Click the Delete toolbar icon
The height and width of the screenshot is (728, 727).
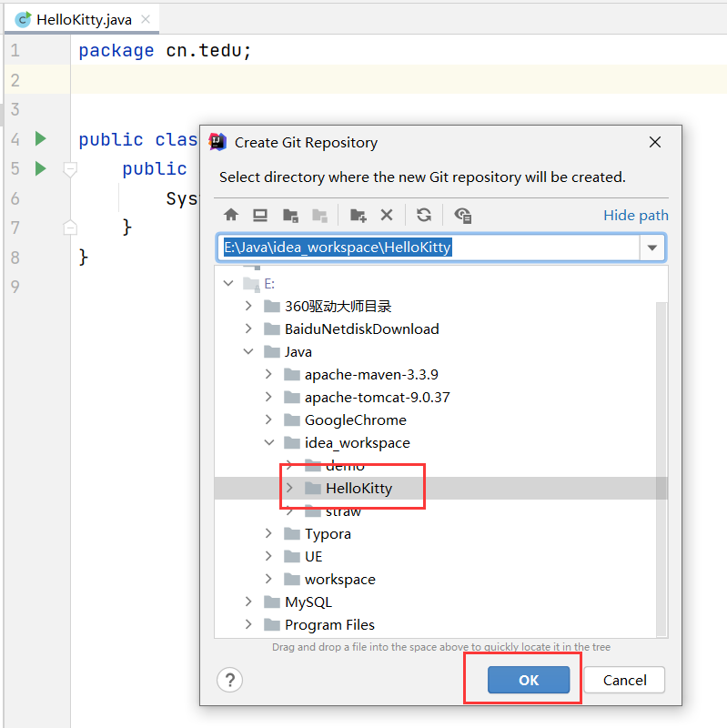pos(387,215)
